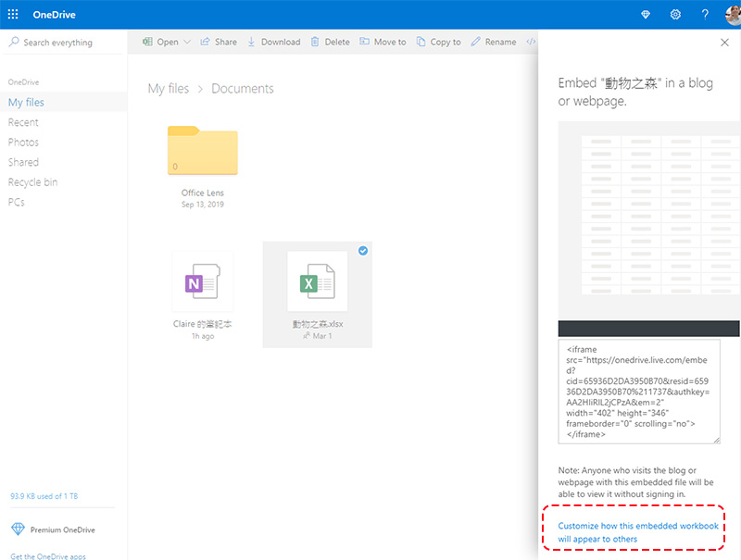Navigate to My files breadcrumb

pos(169,89)
